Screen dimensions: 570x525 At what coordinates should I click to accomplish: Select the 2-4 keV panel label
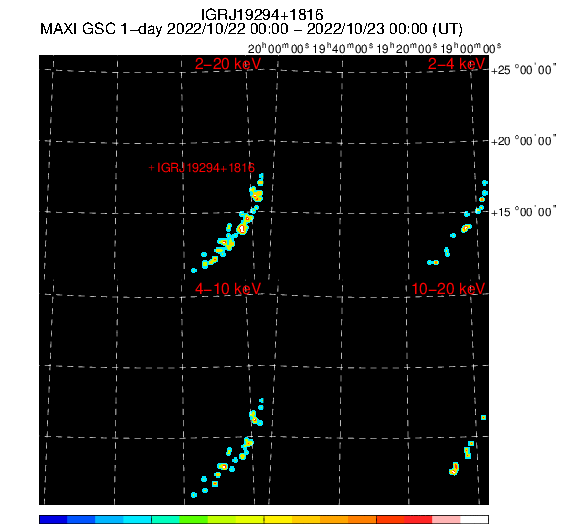pos(457,64)
